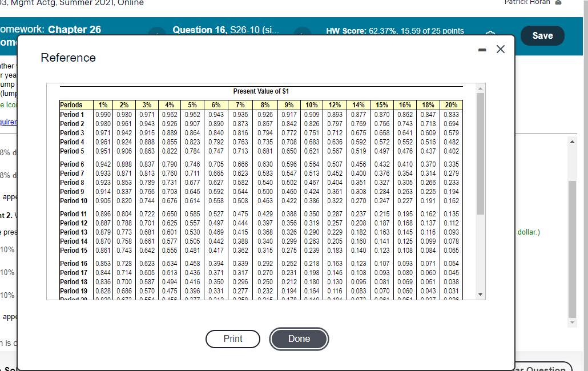
Task: Close the Reference dialog with the X
Action: click(501, 49)
